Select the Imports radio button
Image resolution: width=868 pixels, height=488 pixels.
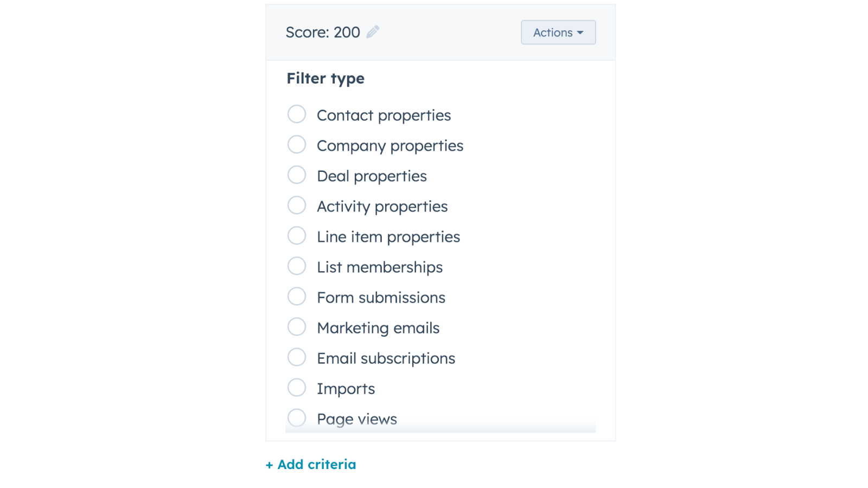[x=297, y=388]
